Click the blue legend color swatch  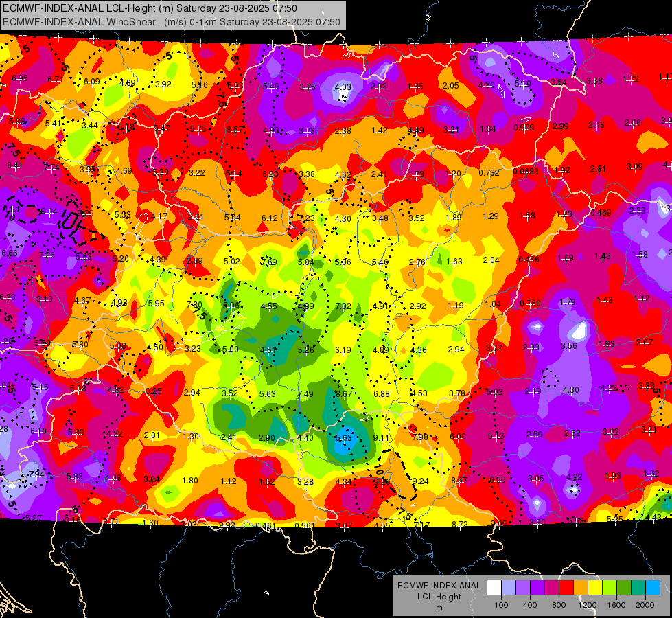point(653,588)
